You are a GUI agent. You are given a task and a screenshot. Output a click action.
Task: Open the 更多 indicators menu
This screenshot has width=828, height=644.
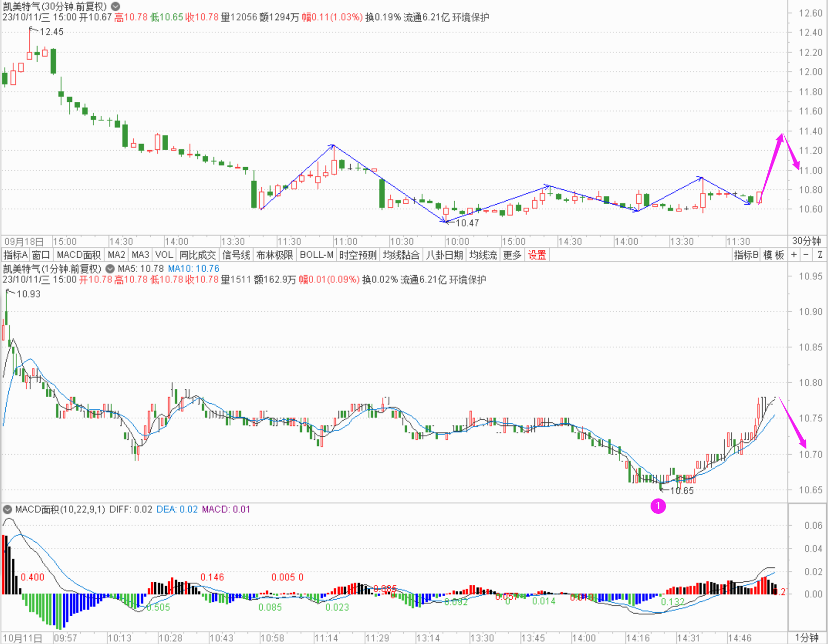point(512,255)
